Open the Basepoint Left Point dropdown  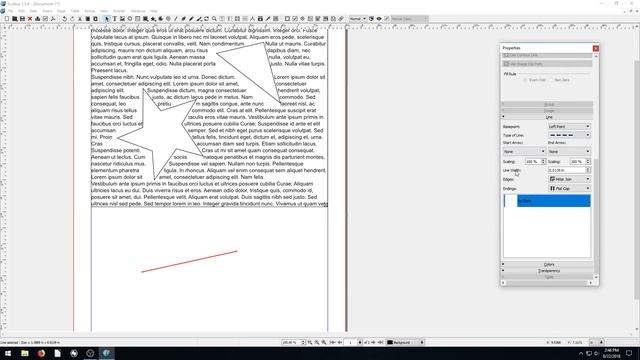tap(569, 127)
